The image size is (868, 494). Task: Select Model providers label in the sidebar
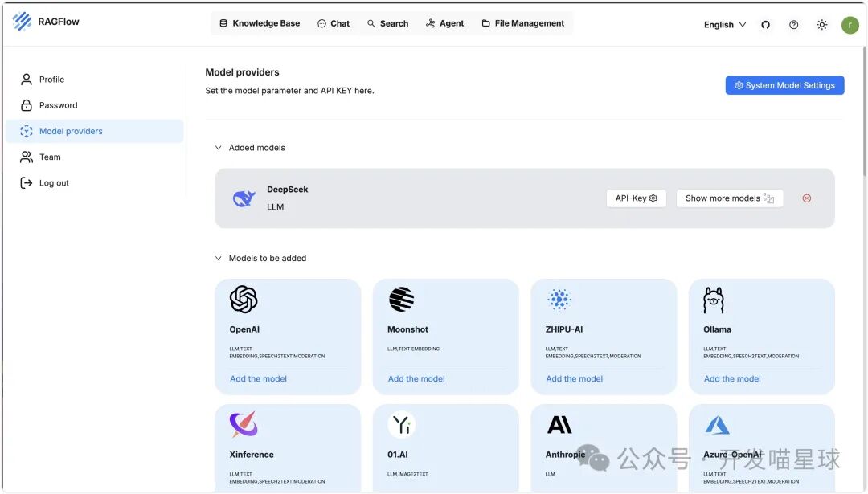click(71, 131)
